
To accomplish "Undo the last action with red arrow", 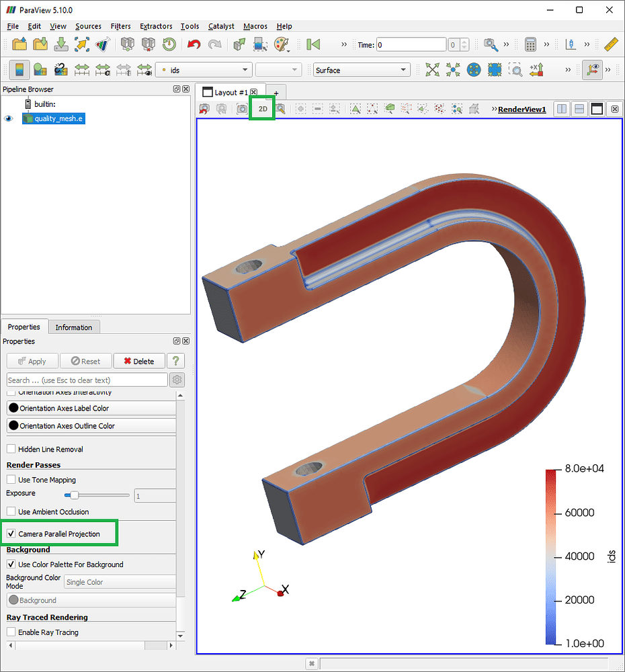I will [x=194, y=44].
